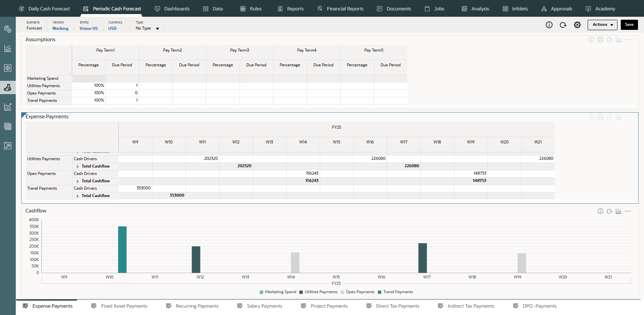Open the Actions dropdown menu
This screenshot has height=315, width=644.
coord(603,25)
